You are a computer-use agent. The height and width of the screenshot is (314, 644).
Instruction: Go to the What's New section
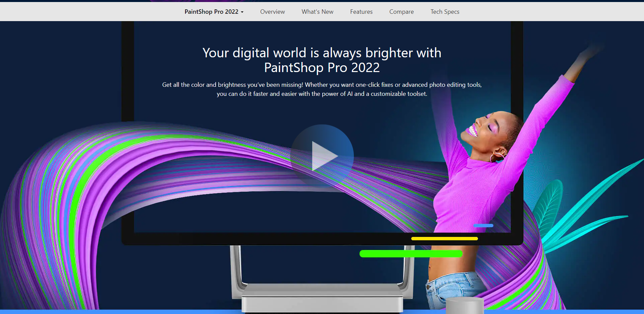(x=317, y=12)
